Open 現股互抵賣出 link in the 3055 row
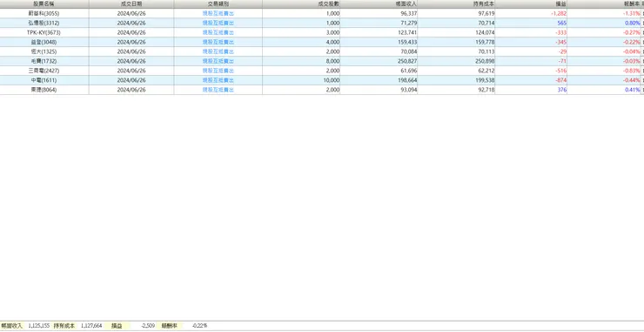The image size is (644, 332). point(218,13)
